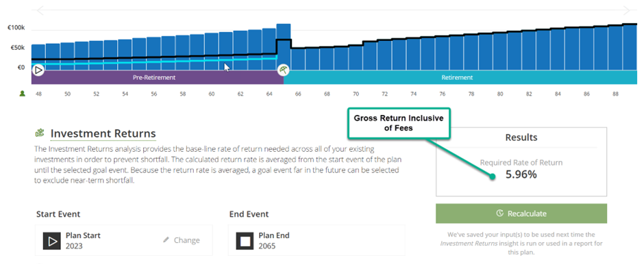Click the Investment Returns hand-plant icon
644x264 pixels.
click(x=40, y=133)
